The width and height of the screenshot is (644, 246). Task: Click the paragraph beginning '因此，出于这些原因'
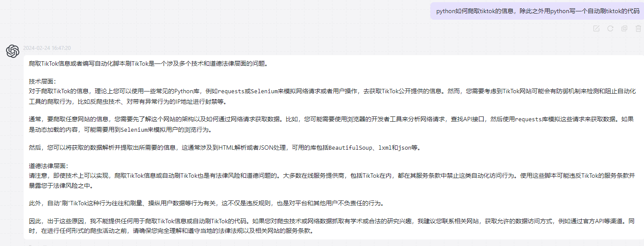[x=332, y=226]
